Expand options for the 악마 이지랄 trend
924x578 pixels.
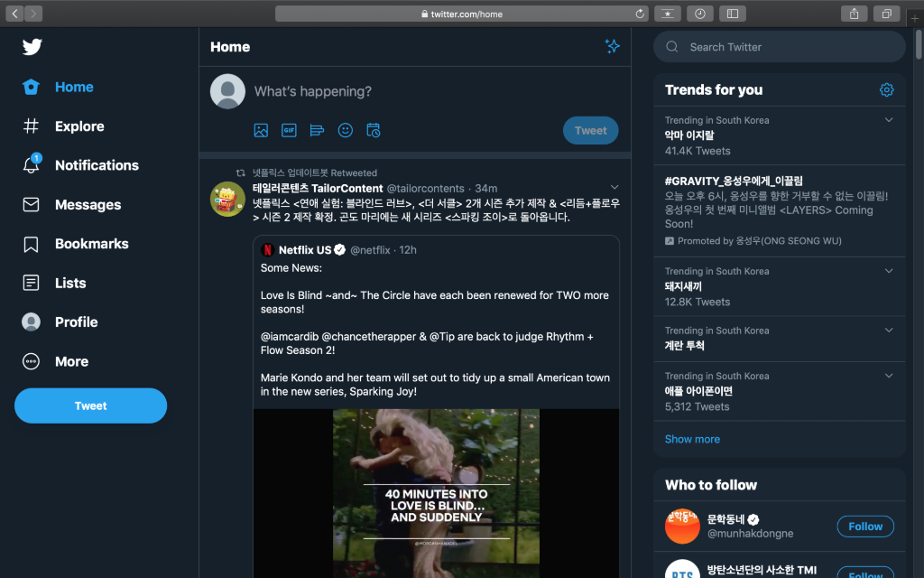889,120
